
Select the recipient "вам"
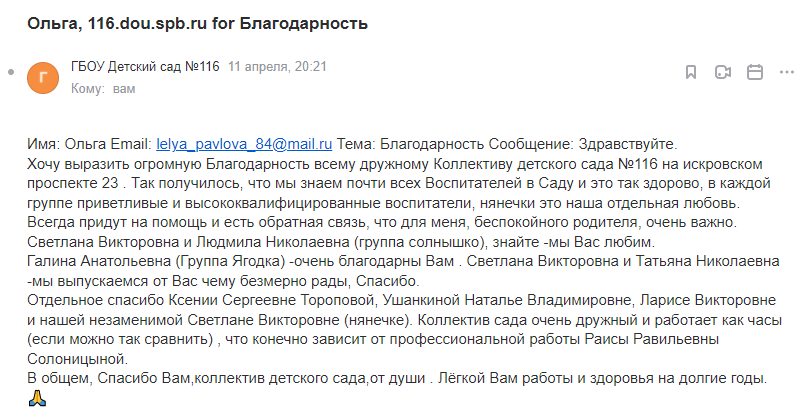tap(124, 89)
